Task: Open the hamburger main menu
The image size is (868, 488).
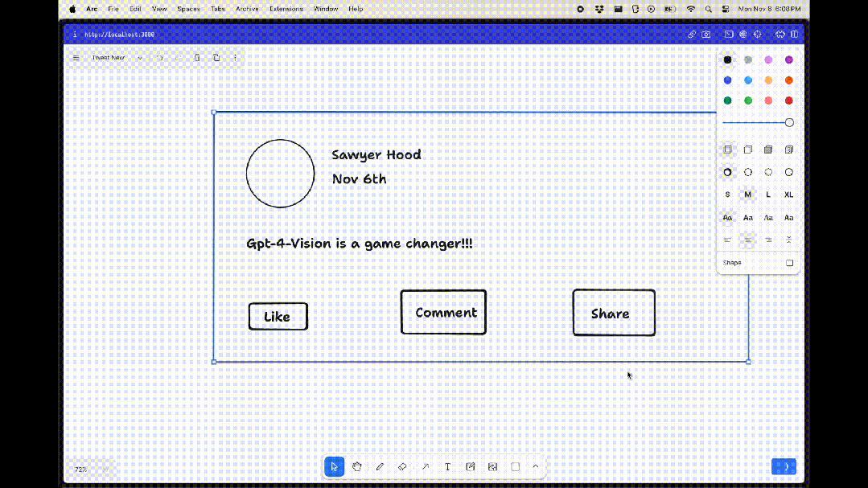Action: 76,58
